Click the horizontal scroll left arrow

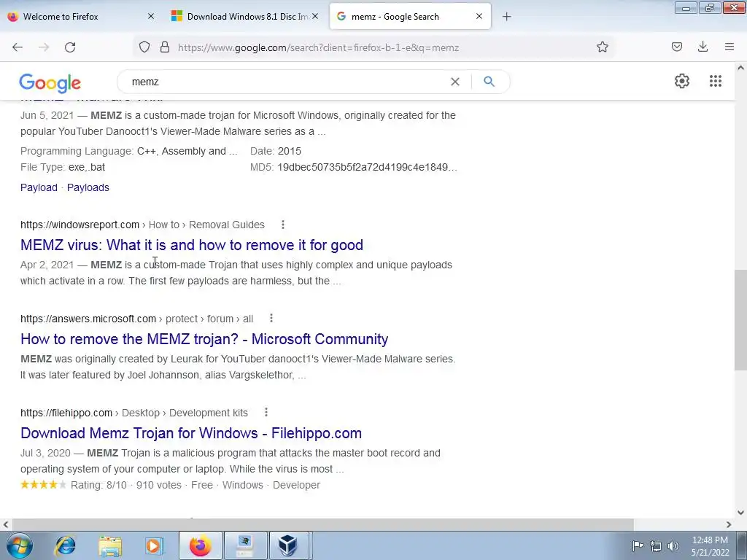pos(6,524)
